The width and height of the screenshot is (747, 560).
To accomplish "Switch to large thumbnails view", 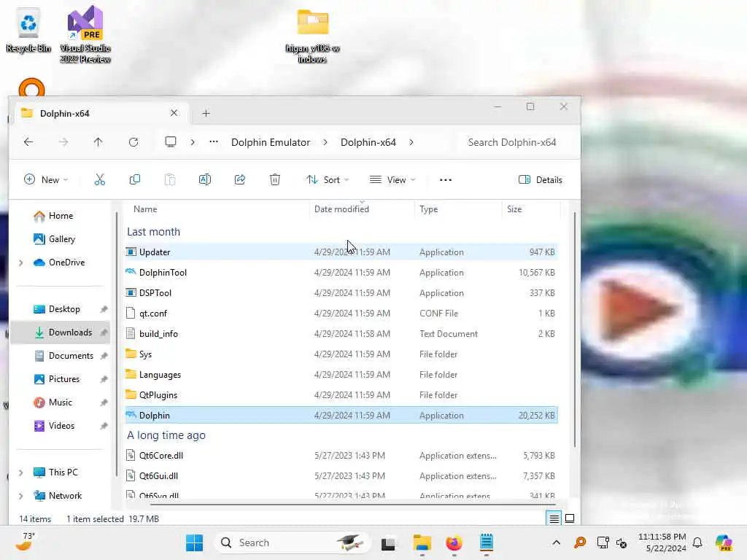I will tap(569, 518).
